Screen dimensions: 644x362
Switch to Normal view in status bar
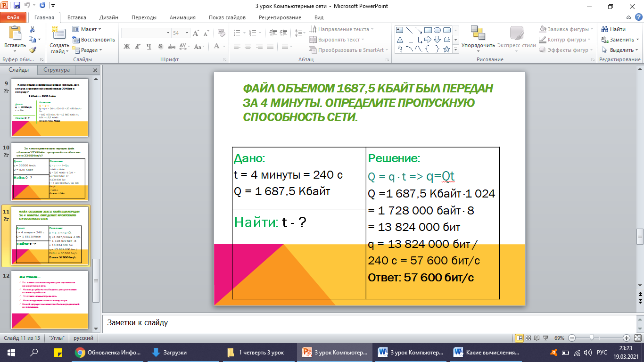tap(520, 338)
